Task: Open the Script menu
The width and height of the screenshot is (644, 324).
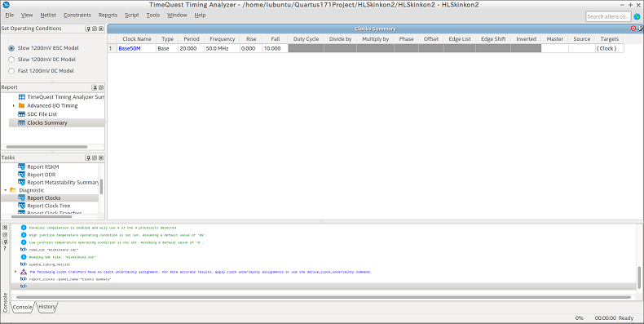Action: (132, 16)
